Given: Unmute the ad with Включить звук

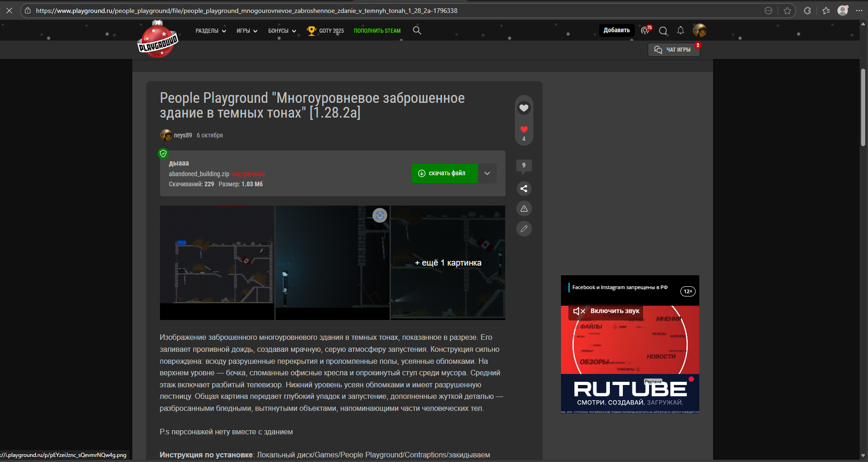Looking at the screenshot, I should [x=606, y=311].
